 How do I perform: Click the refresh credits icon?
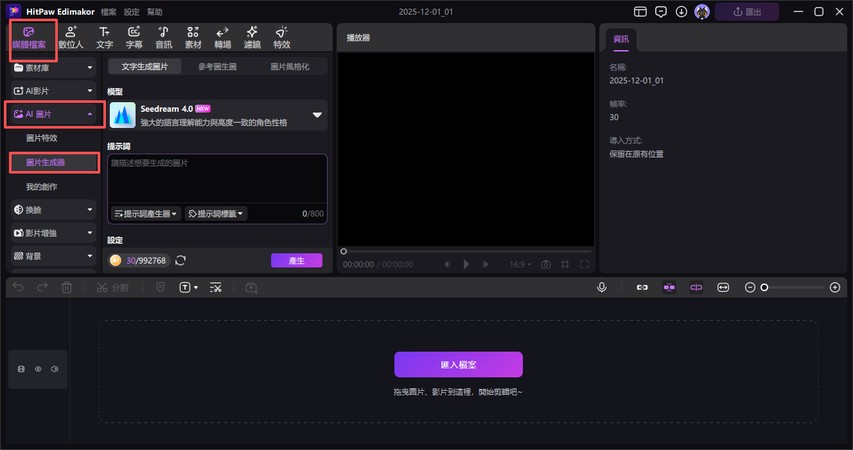(181, 261)
